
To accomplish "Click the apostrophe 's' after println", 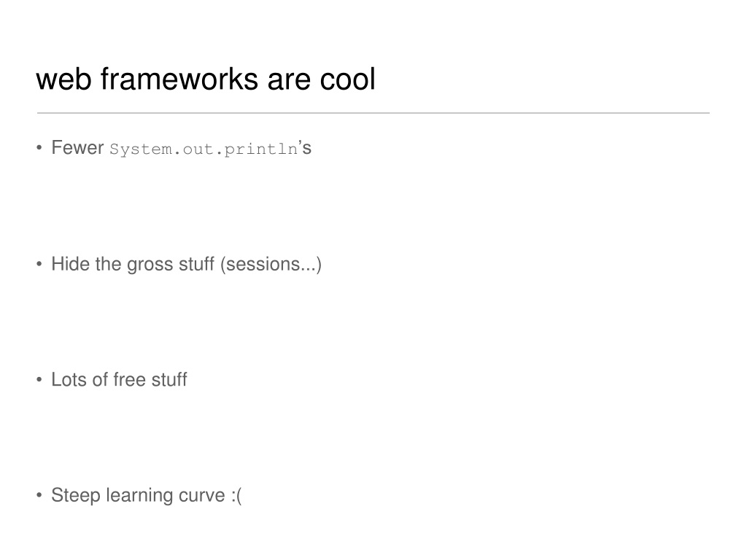I will pyautogui.click(x=306, y=147).
